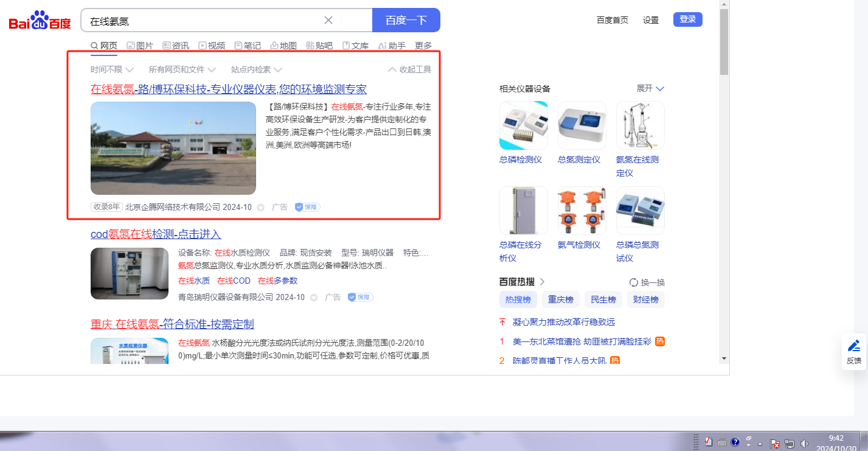Switch to the 图片 images tab

140,46
